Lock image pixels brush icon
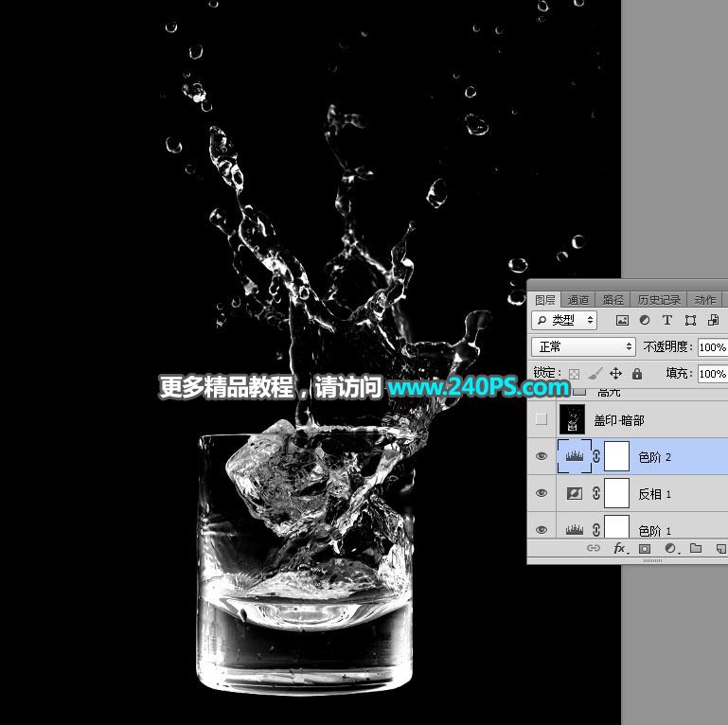 click(x=595, y=374)
